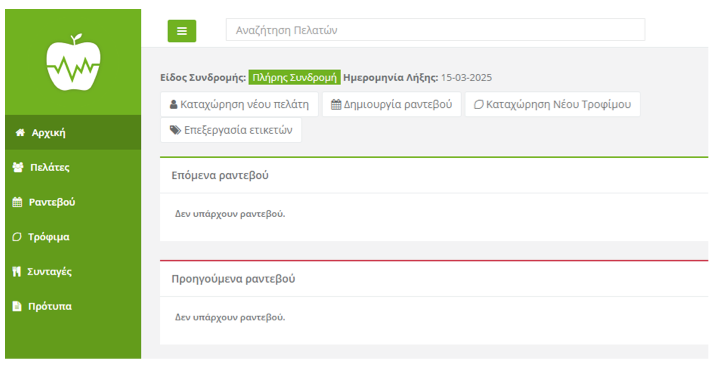Open the Πελάτες menu item

point(73,167)
